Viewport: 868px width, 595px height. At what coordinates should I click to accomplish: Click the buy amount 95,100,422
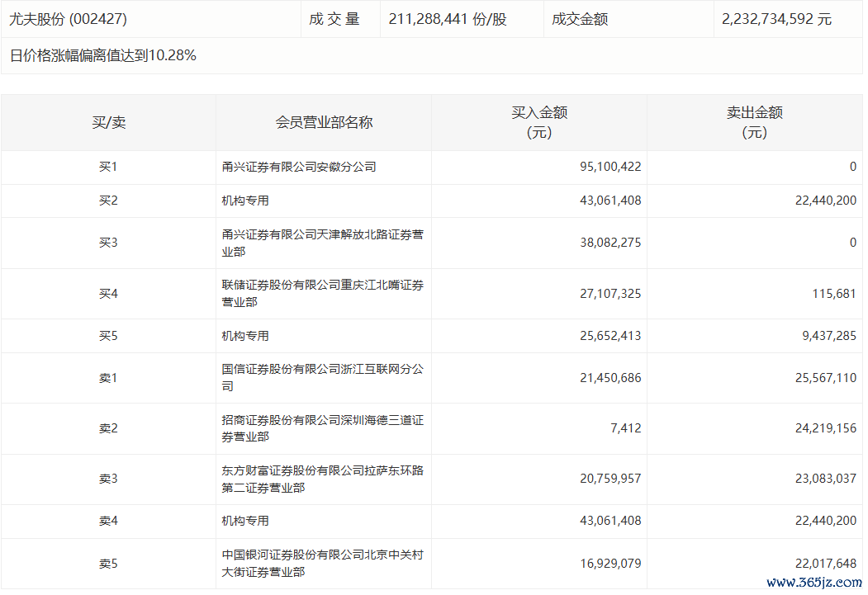point(610,167)
